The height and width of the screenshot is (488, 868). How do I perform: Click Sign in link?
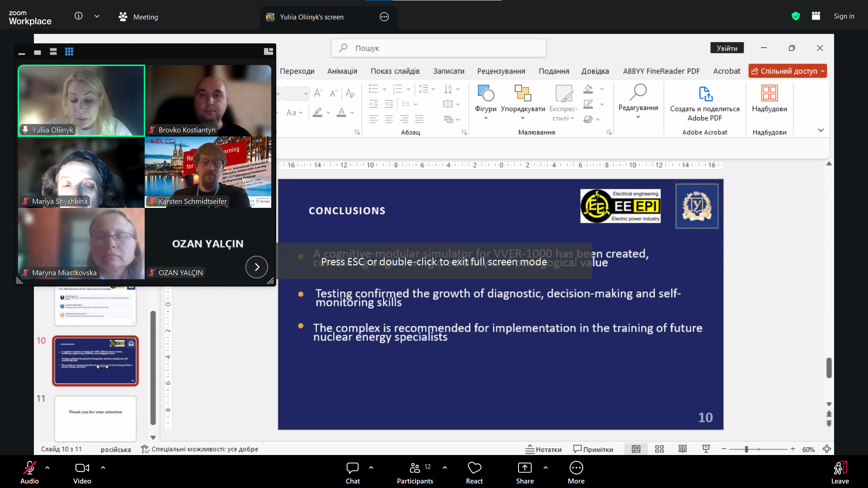(844, 16)
